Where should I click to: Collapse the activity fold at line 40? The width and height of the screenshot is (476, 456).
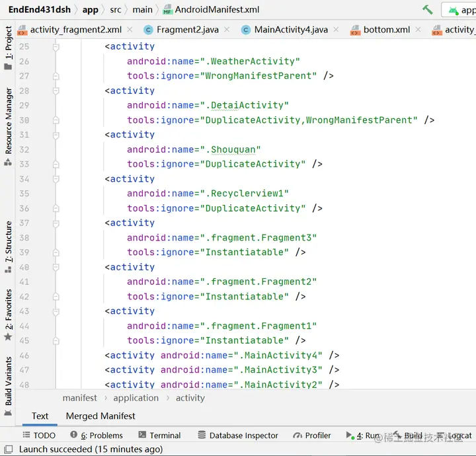point(56,267)
